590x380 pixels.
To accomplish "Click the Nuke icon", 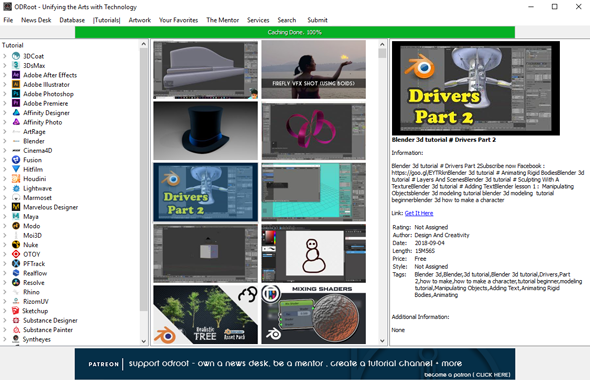I will (x=16, y=245).
